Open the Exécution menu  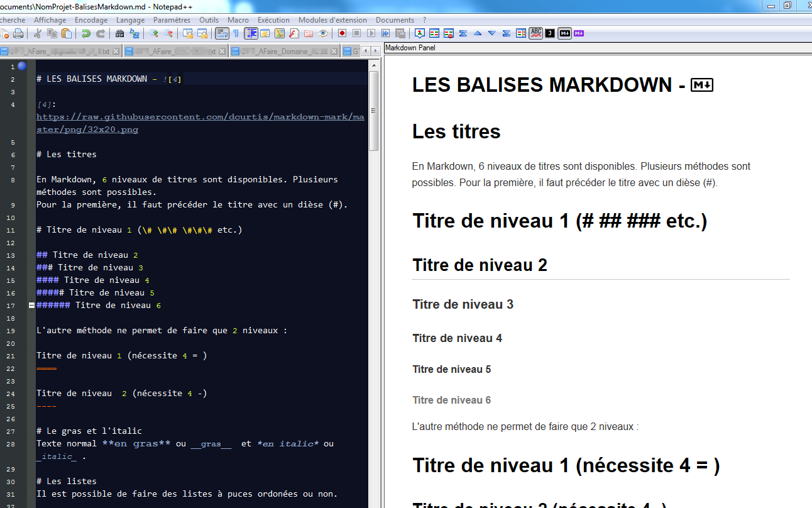pos(273,19)
